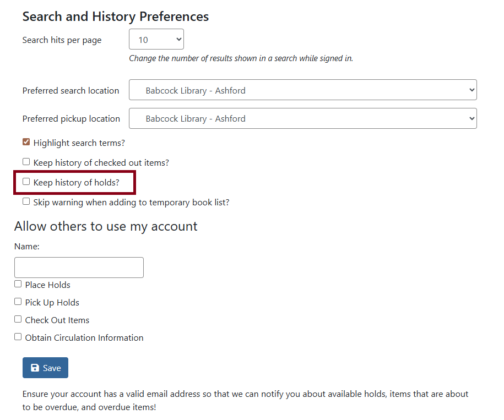Check Skip warning when adding to temporary book list
The width and height of the screenshot is (504, 420).
pos(26,201)
